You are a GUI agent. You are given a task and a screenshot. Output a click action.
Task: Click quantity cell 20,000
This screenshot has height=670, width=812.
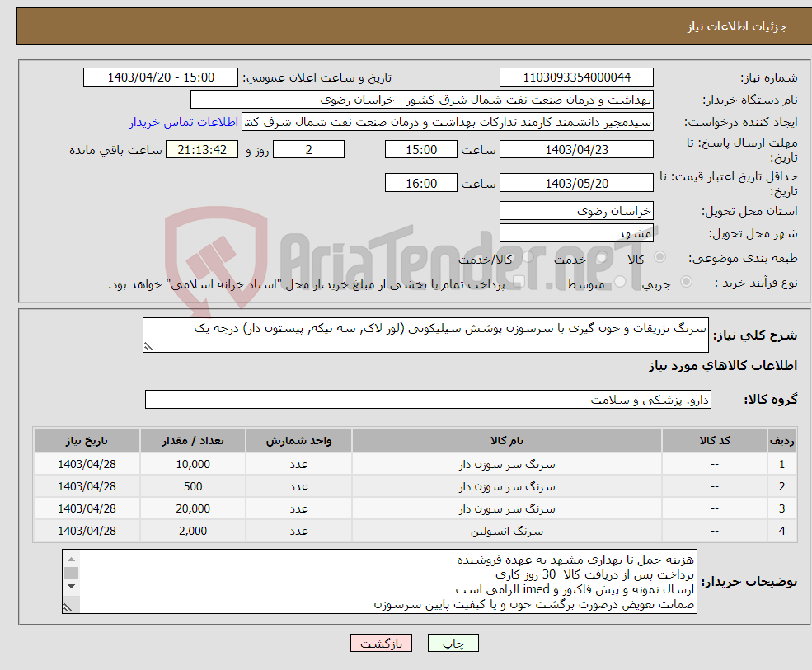pyautogui.click(x=193, y=509)
